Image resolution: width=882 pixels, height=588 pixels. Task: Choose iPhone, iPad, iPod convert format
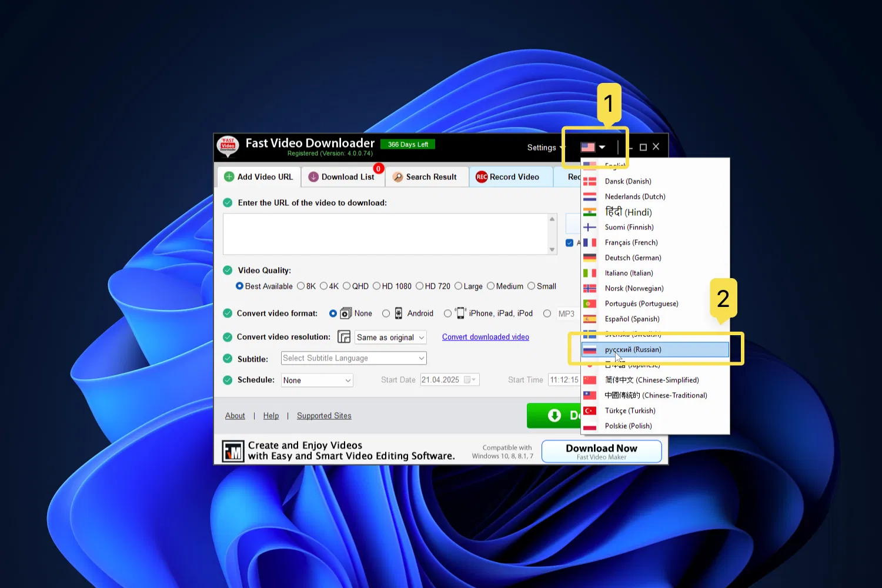[x=448, y=314]
